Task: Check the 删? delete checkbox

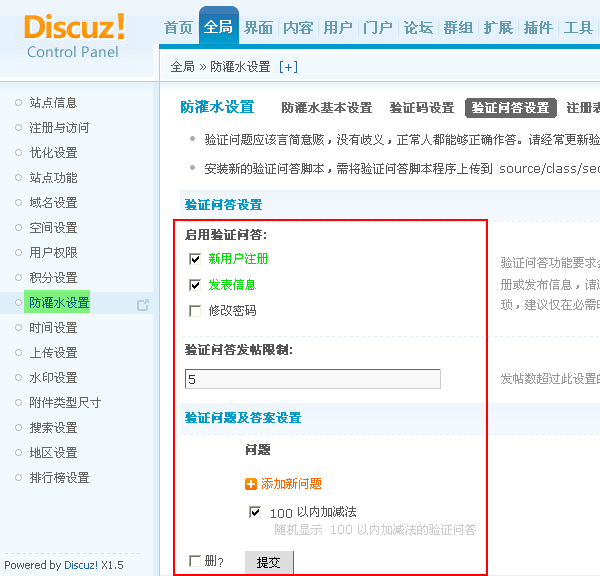Action: click(x=195, y=561)
